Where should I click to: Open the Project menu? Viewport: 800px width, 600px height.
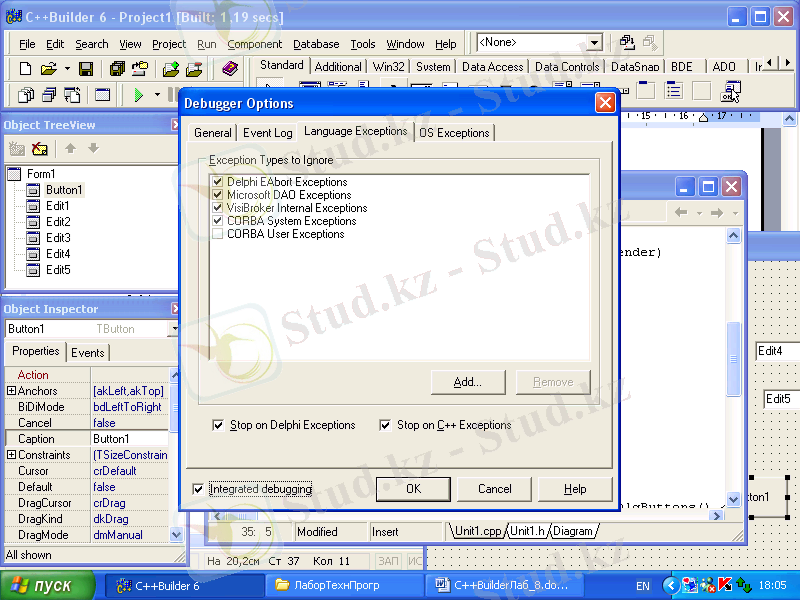169,44
